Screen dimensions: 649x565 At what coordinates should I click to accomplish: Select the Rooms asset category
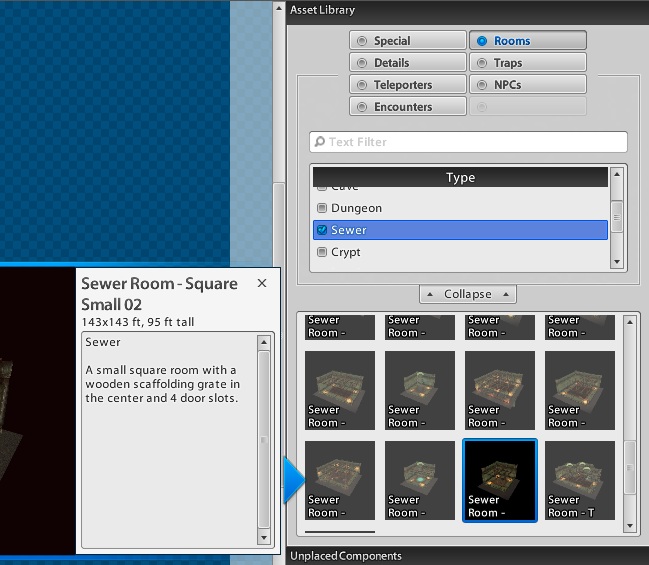tap(528, 41)
